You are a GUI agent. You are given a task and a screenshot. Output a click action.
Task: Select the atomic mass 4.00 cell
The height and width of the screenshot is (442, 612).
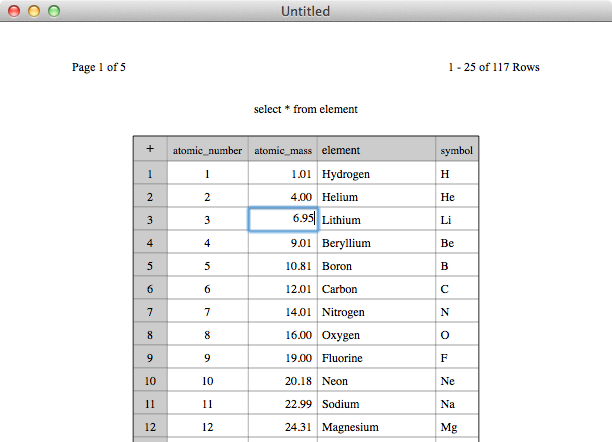283,196
